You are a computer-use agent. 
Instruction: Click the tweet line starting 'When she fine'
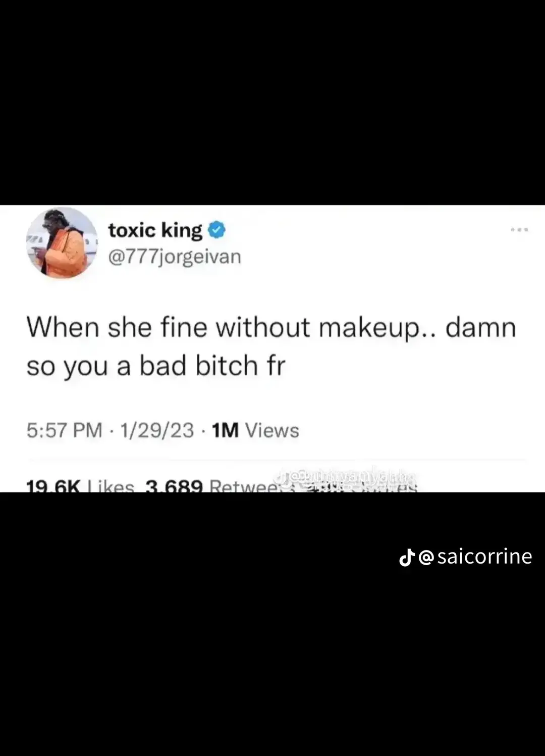[x=271, y=328]
